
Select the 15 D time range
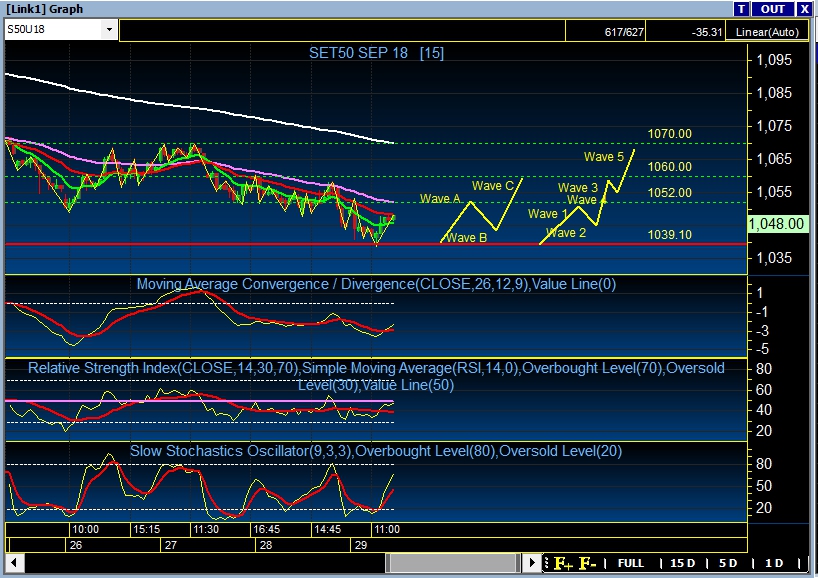682,563
